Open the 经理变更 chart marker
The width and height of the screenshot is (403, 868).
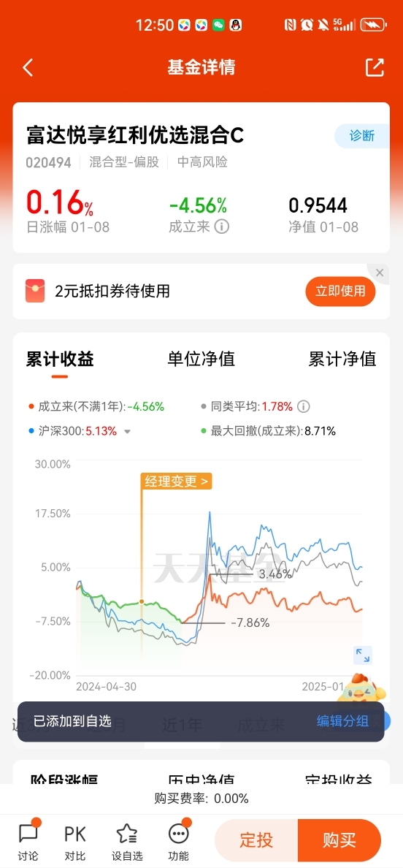click(x=177, y=481)
